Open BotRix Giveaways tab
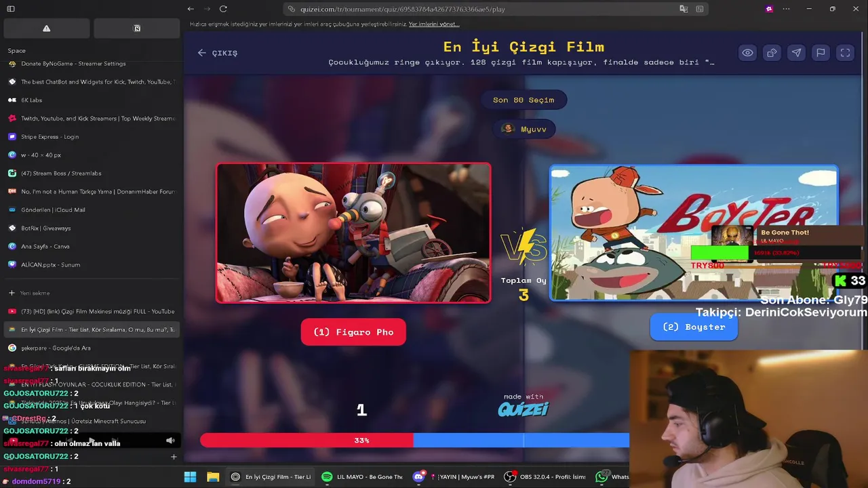 point(92,228)
